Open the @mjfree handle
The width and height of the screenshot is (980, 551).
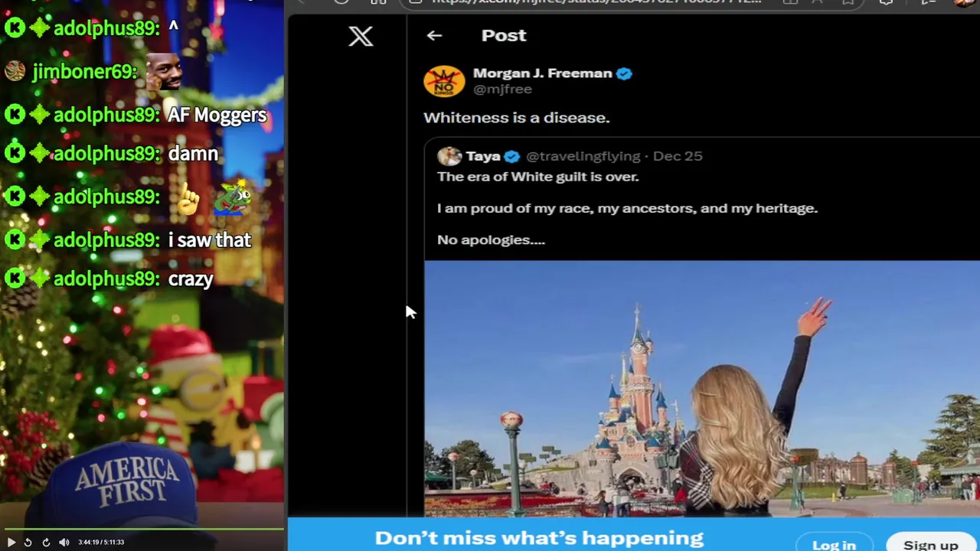502,90
